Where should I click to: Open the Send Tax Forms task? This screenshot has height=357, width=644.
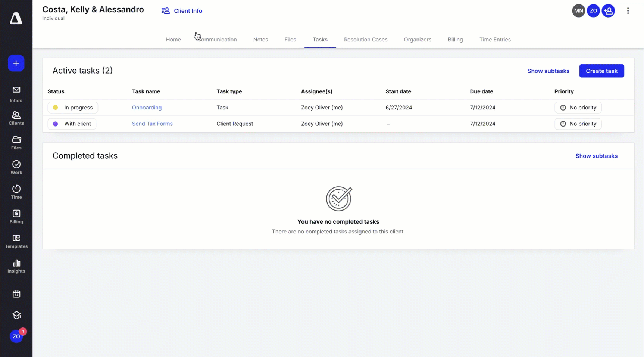[152, 124]
